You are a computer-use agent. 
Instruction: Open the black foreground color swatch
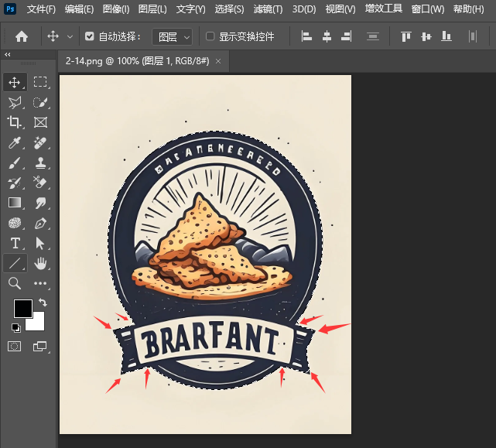pyautogui.click(x=22, y=309)
